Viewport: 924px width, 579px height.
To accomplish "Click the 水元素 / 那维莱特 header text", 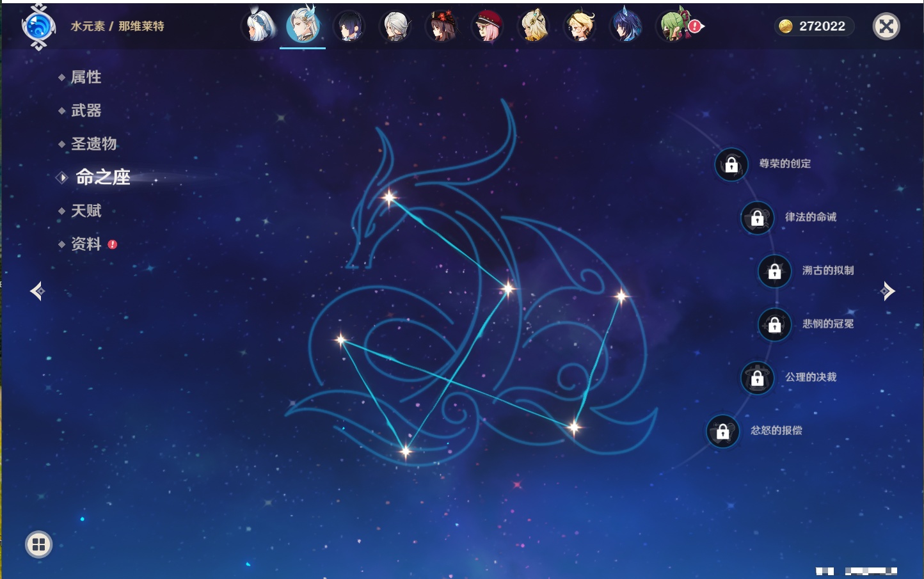I will 118,26.
